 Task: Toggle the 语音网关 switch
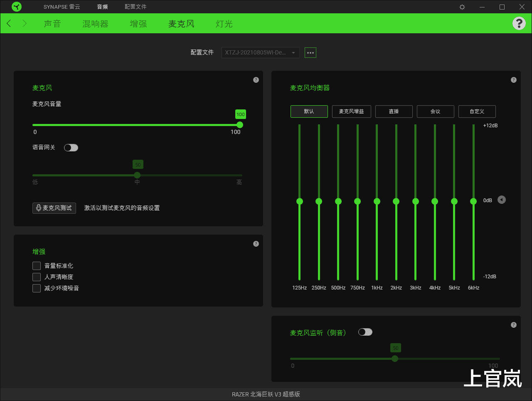pos(71,148)
